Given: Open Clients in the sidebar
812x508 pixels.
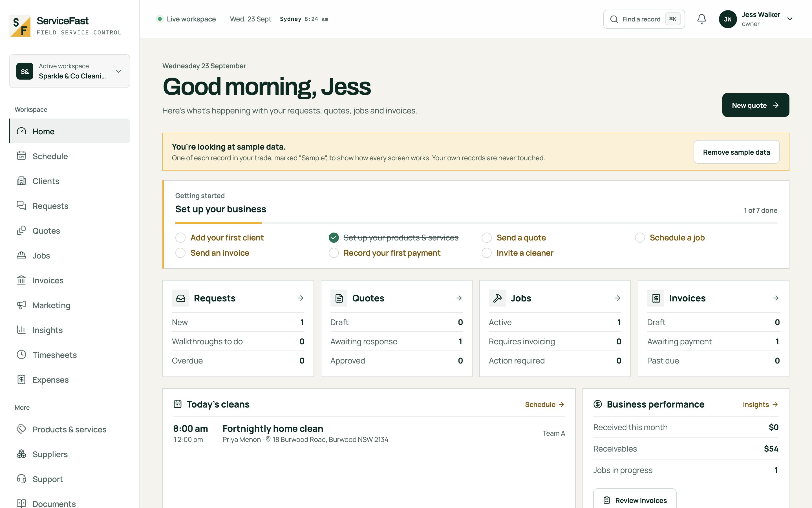Looking at the screenshot, I should pos(69,181).
